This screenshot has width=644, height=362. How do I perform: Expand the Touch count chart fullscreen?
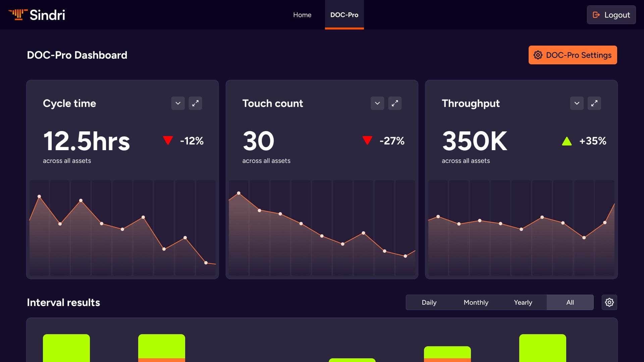pos(395,103)
